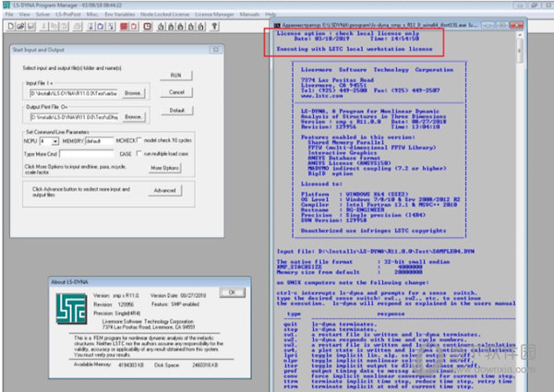Click the 'Available Memory' value in About dialog

click(131, 365)
